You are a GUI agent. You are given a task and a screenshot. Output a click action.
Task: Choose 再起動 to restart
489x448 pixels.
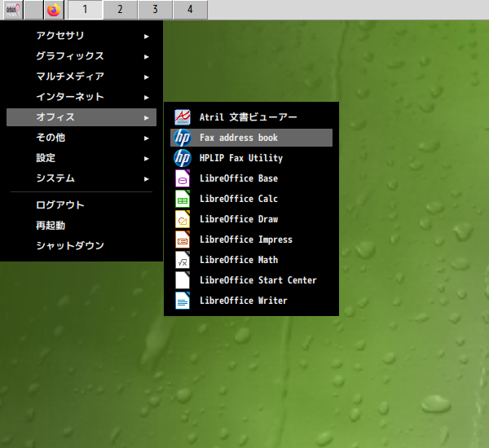81,226
